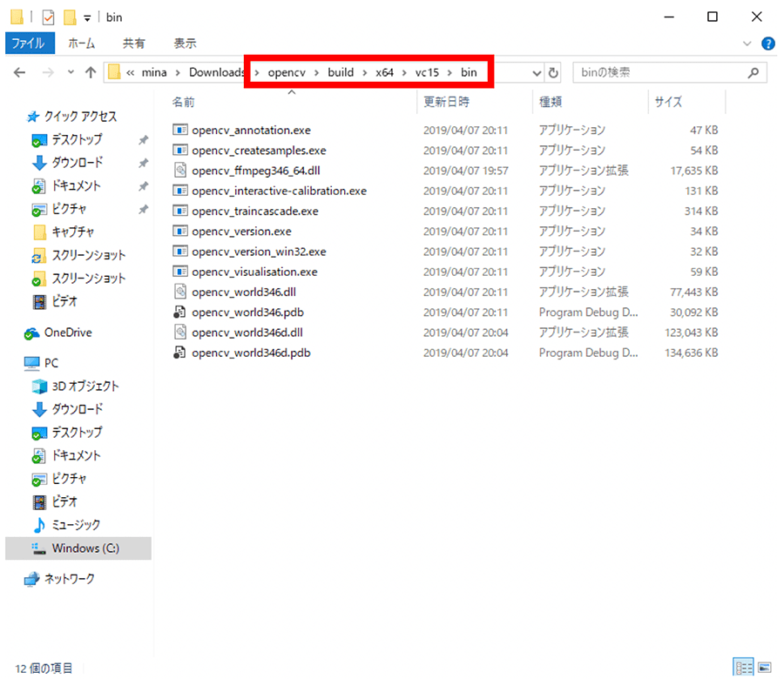The width and height of the screenshot is (784, 679).
Task: Open pinned ダウンロード under quick access
Action: (x=67, y=163)
